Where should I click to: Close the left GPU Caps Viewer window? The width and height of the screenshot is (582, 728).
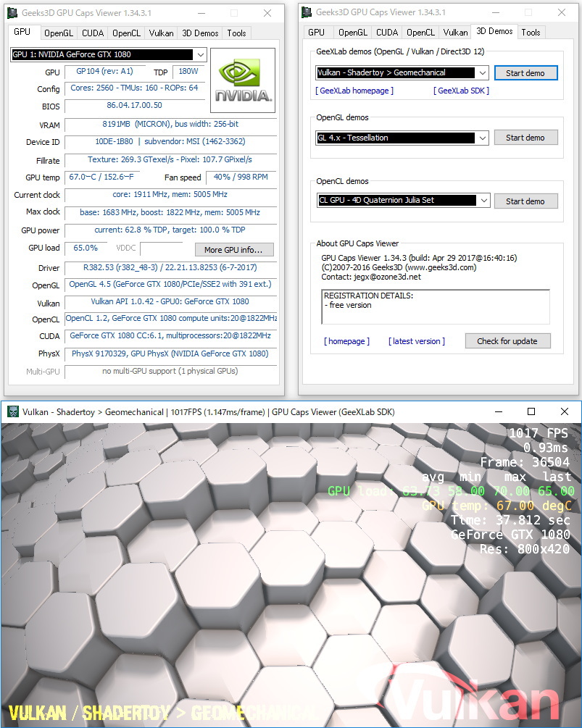267,13
